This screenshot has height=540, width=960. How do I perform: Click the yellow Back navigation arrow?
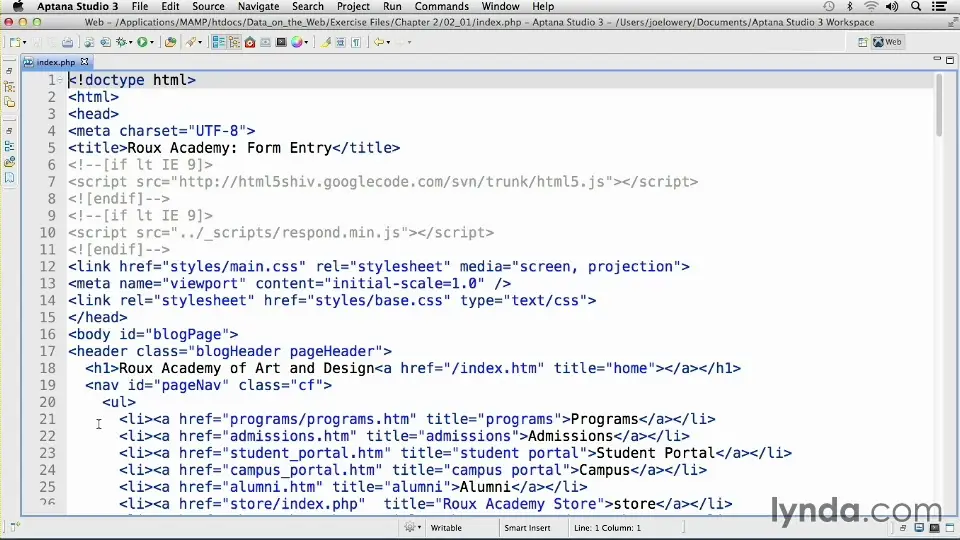coord(379,42)
